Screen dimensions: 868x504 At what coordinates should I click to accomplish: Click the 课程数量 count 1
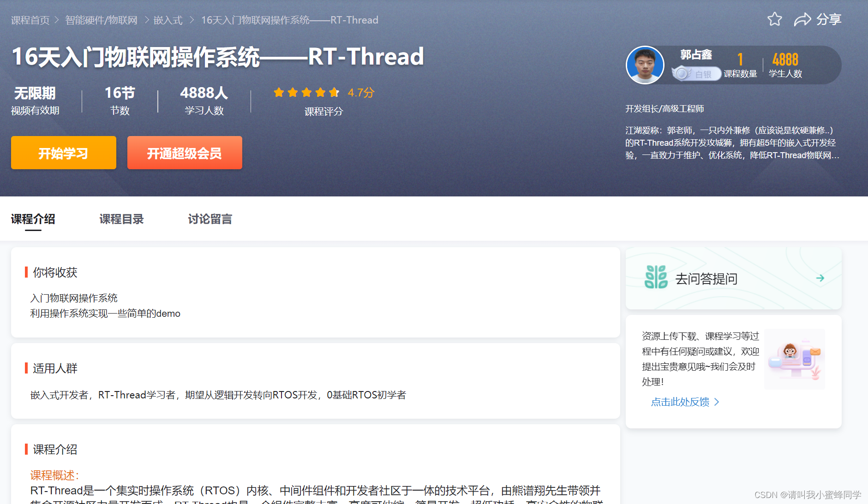pos(740,59)
